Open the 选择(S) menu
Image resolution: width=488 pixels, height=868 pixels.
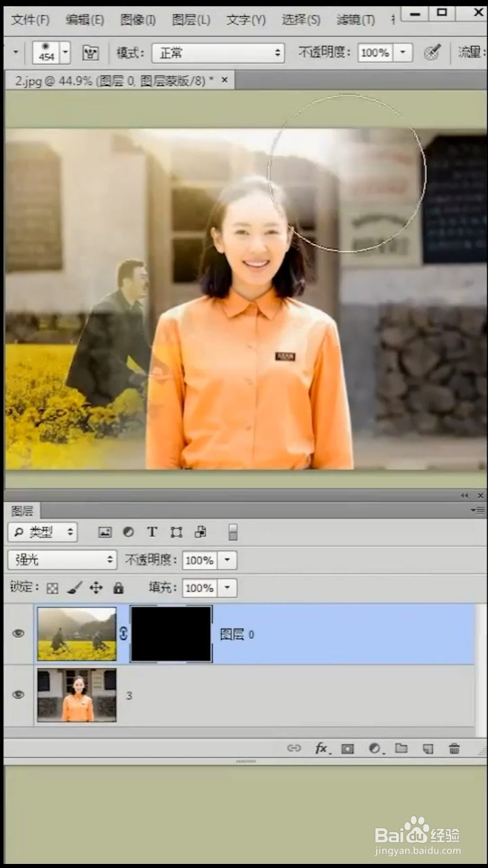tap(301, 20)
